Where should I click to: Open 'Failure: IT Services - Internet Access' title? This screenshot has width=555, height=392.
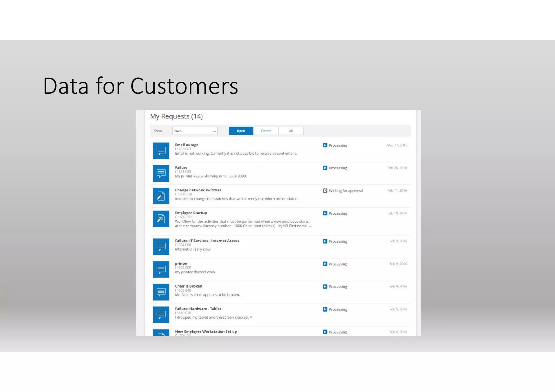pyautogui.click(x=207, y=241)
